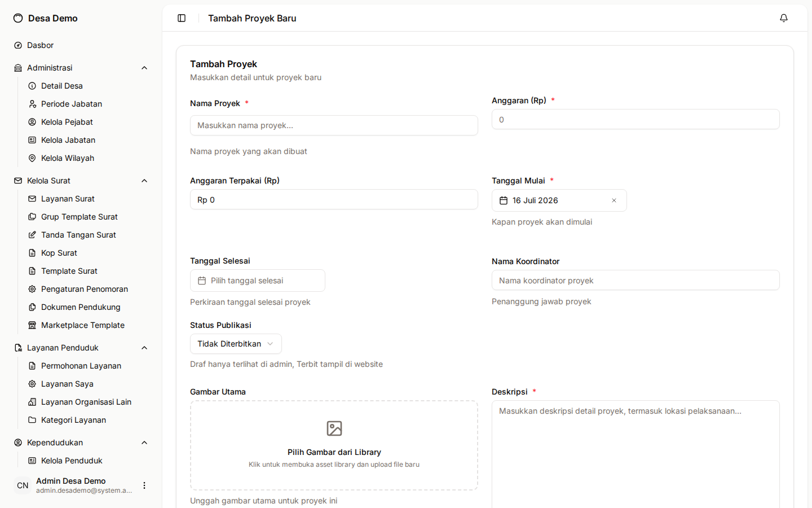Click the Template Surat file icon
812x508 pixels.
tap(32, 271)
